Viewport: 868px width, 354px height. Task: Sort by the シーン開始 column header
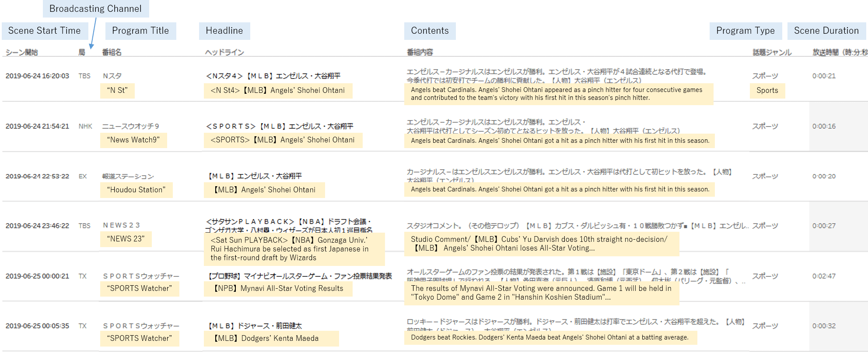coord(22,52)
